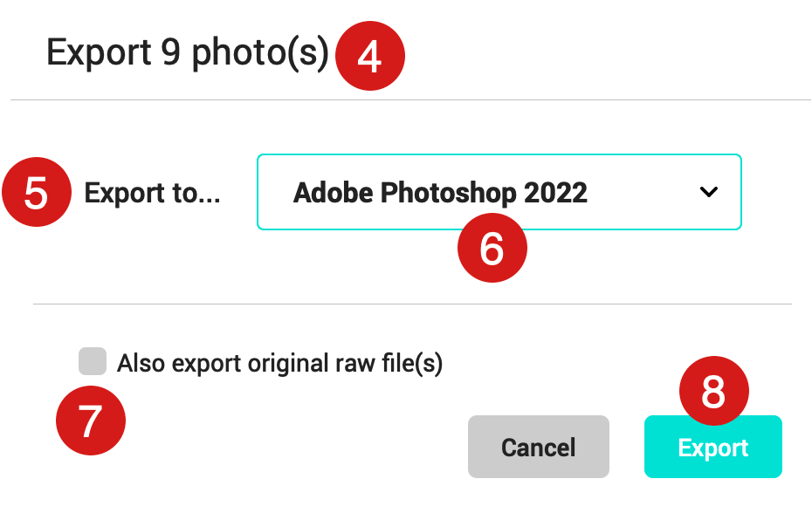Click the Export 9 photo(s) dialog title
This screenshot has height=513, width=812.
tap(188, 53)
